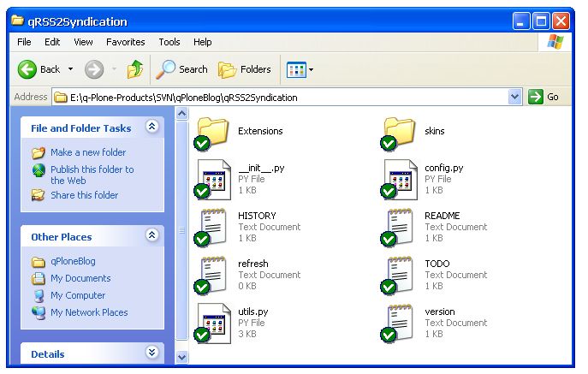Open the Back history dropdown arrow
Image resolution: width=588 pixels, height=374 pixels.
70,69
